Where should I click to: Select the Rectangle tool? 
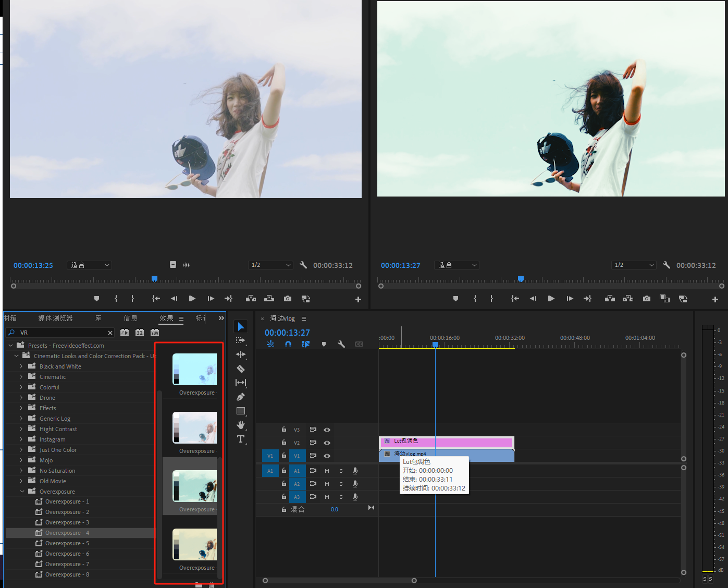[241, 411]
